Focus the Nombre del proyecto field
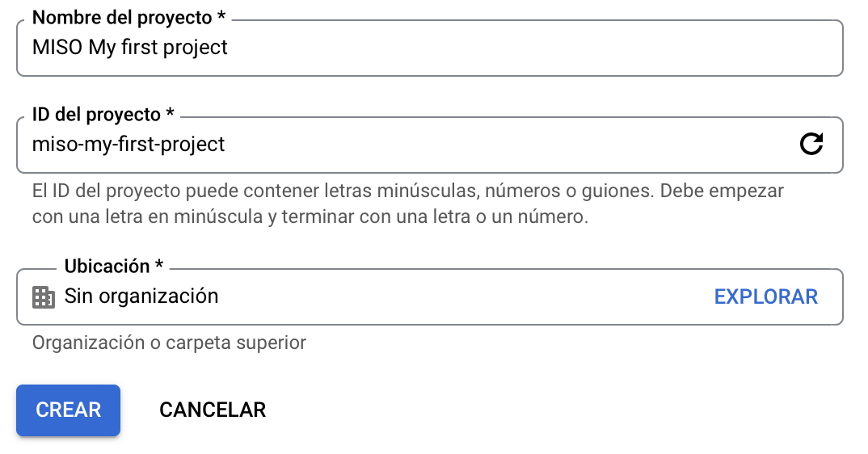Image resolution: width=868 pixels, height=454 pixels. point(430,48)
